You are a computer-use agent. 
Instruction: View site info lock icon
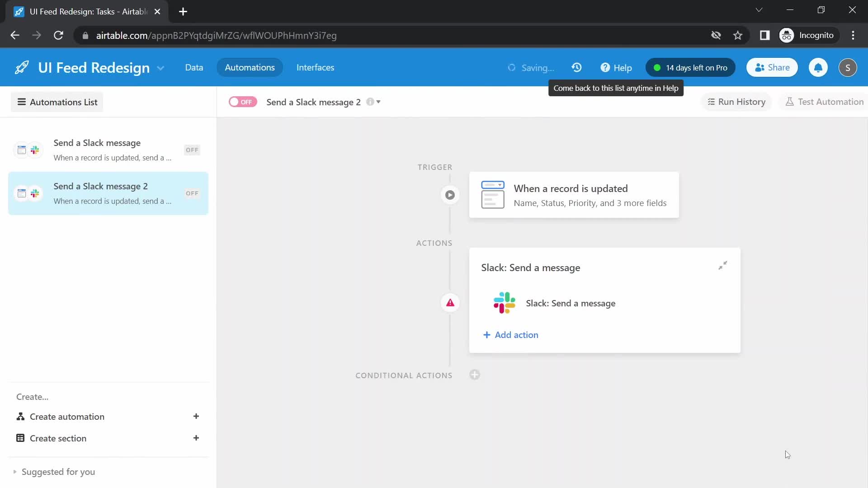pos(85,36)
